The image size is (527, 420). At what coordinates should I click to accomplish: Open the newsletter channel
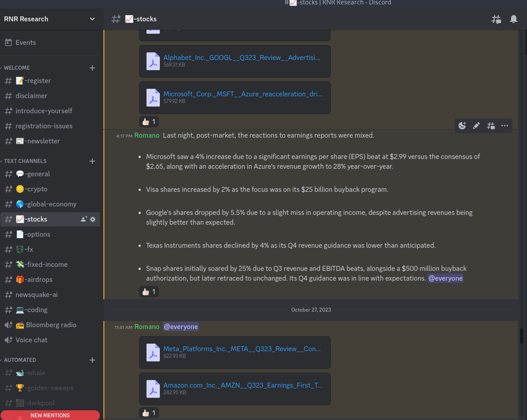pyautogui.click(x=50, y=141)
